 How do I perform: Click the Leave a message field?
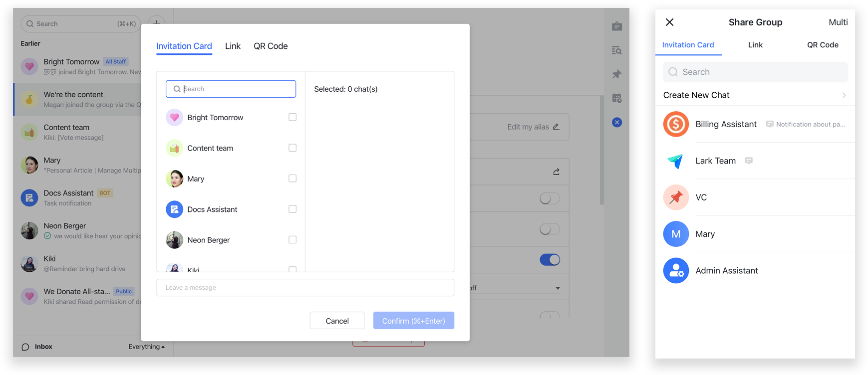[305, 288]
